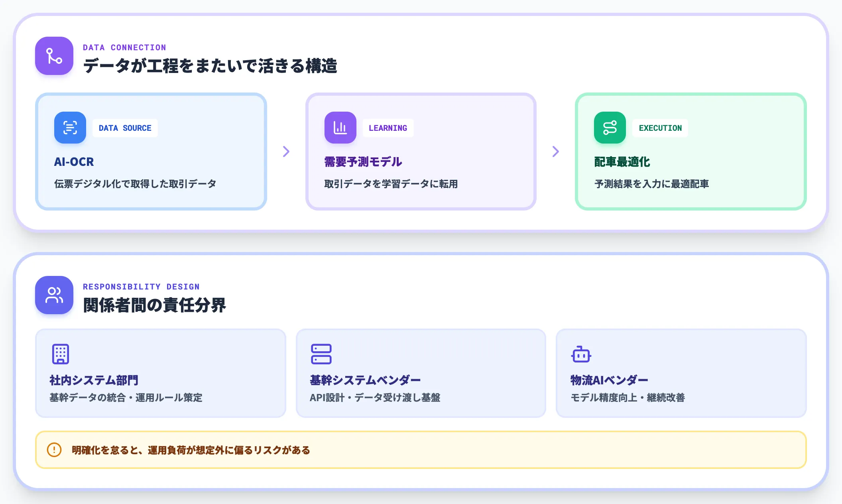Click the text 伝票デジタル化で取得した取引データ
Image resolution: width=842 pixels, height=504 pixels.
coord(136,184)
